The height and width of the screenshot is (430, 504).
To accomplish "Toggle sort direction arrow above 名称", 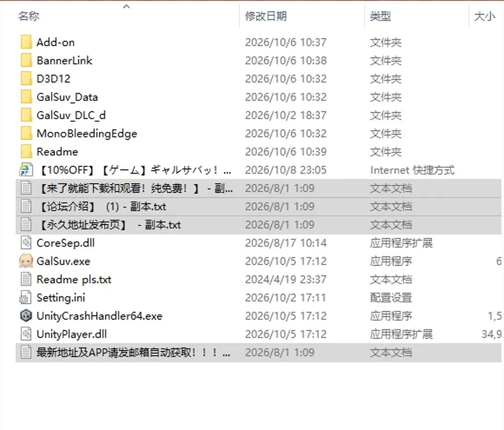I will point(127,6).
